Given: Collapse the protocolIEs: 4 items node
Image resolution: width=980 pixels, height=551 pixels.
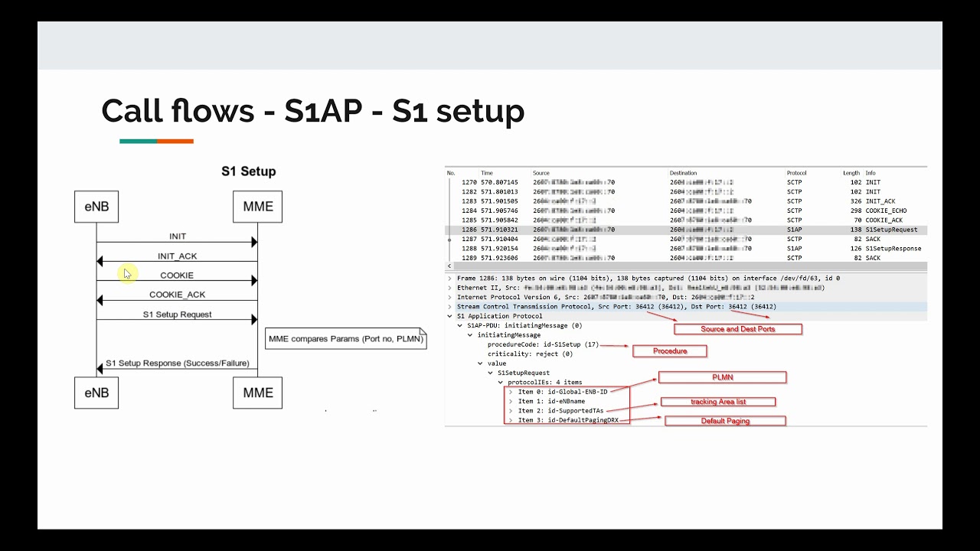Looking at the screenshot, I should click(500, 382).
